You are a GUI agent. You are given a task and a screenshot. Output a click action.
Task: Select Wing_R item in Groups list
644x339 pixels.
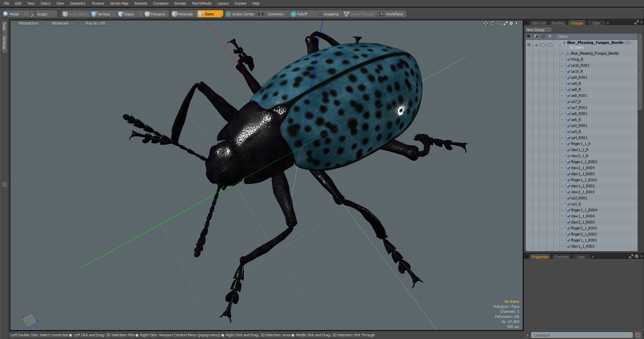577,59
